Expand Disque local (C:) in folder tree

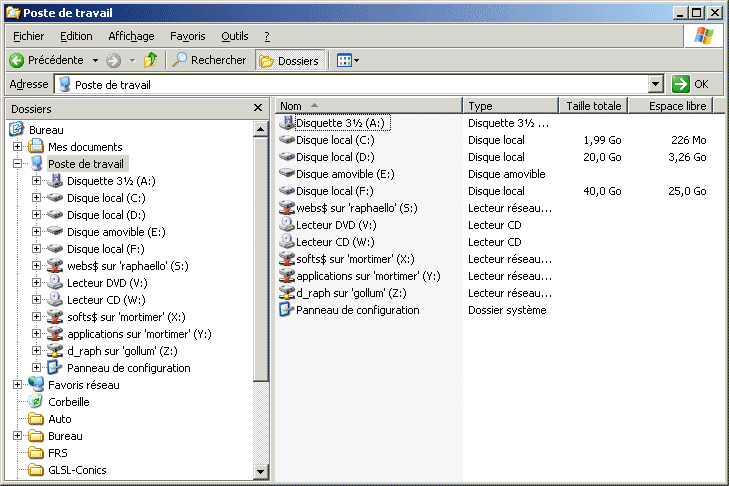coord(37,198)
